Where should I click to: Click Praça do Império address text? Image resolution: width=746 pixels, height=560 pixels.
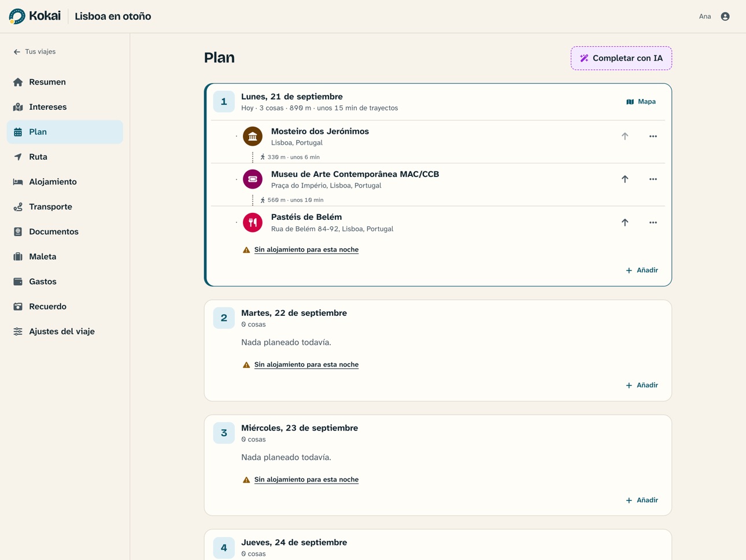(x=326, y=186)
